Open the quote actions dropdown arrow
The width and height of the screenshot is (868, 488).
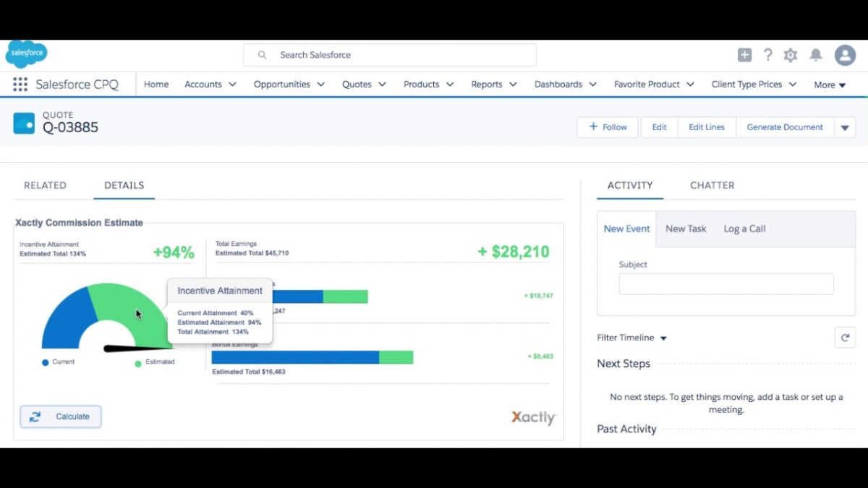point(845,127)
